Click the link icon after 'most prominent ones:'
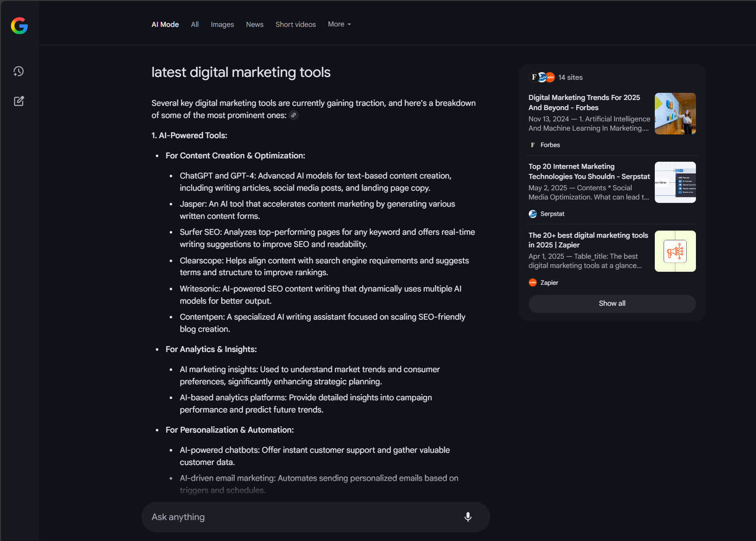 click(x=294, y=115)
